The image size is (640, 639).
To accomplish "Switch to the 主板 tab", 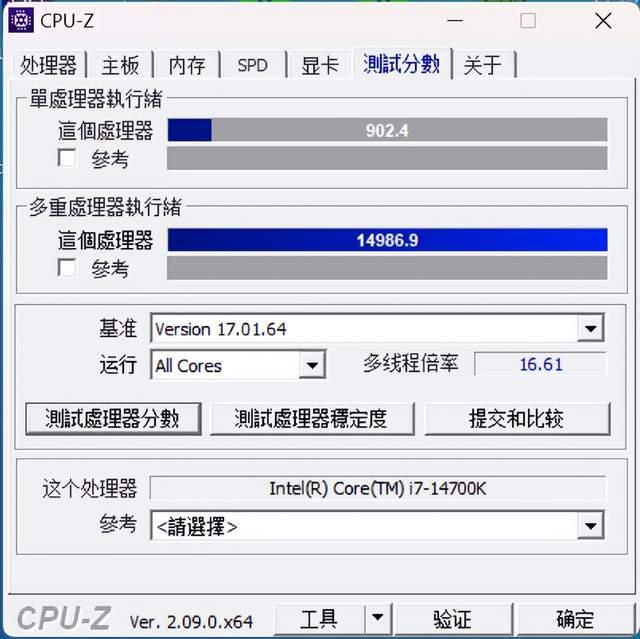I will pos(120,65).
